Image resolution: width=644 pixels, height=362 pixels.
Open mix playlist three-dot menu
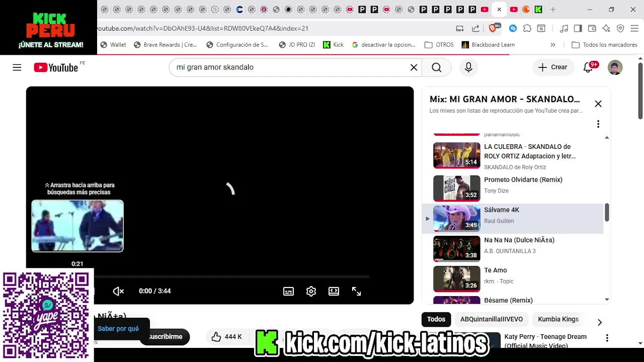click(598, 124)
